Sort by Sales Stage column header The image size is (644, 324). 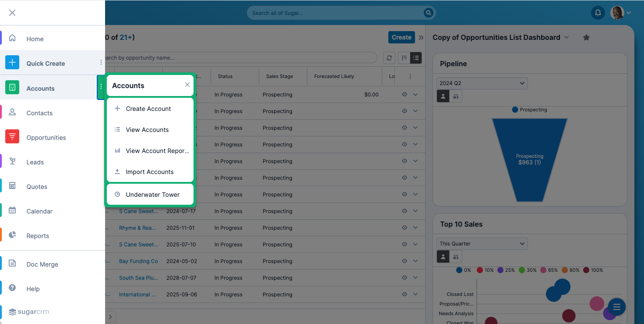coord(279,76)
